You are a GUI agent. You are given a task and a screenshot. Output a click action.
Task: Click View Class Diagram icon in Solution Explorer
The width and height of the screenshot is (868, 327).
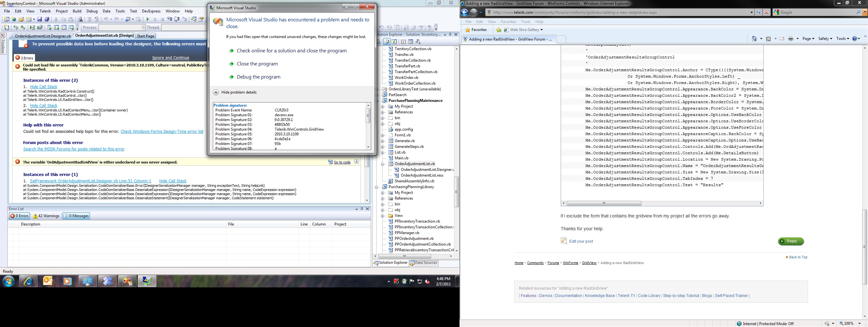(x=418, y=42)
